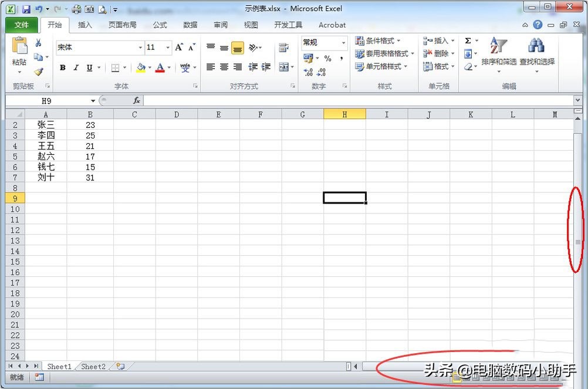Click increase indent icon
The width and height of the screenshot is (588, 389).
point(266,67)
